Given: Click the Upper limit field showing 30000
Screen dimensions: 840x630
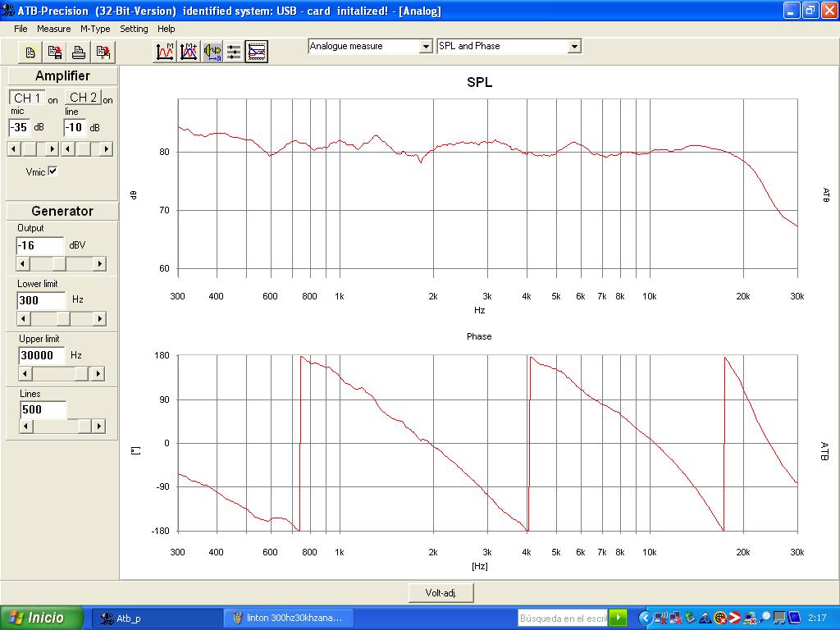Looking at the screenshot, I should point(42,355).
